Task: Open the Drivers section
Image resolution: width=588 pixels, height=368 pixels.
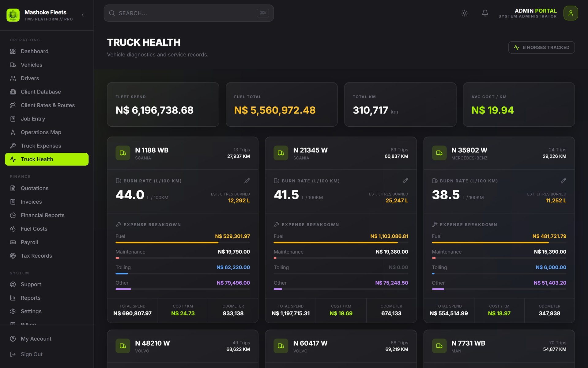Action: [47, 78]
